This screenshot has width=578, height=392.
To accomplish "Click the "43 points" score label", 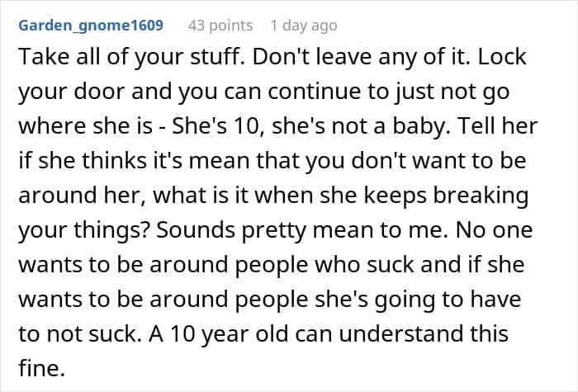I will (220, 25).
